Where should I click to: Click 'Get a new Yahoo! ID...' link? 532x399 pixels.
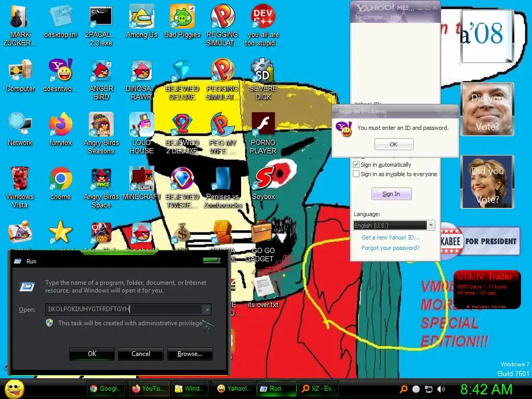(390, 237)
